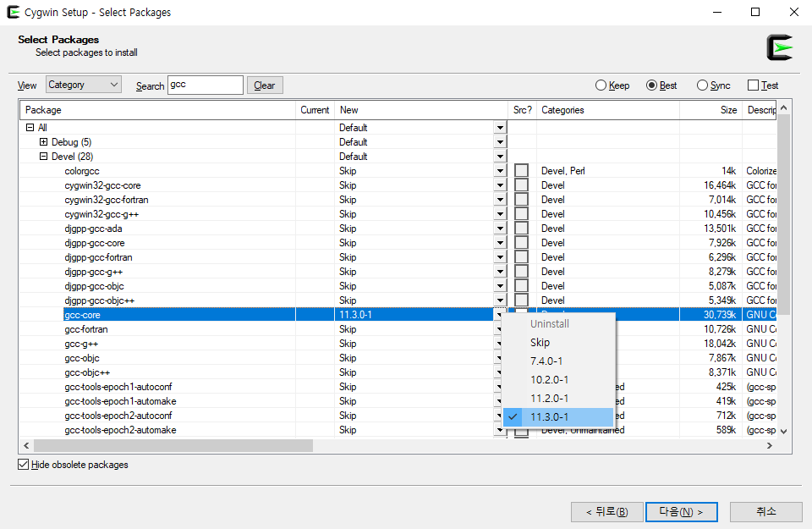
Task: Click the Categories column header
Action: pyautogui.click(x=608, y=110)
